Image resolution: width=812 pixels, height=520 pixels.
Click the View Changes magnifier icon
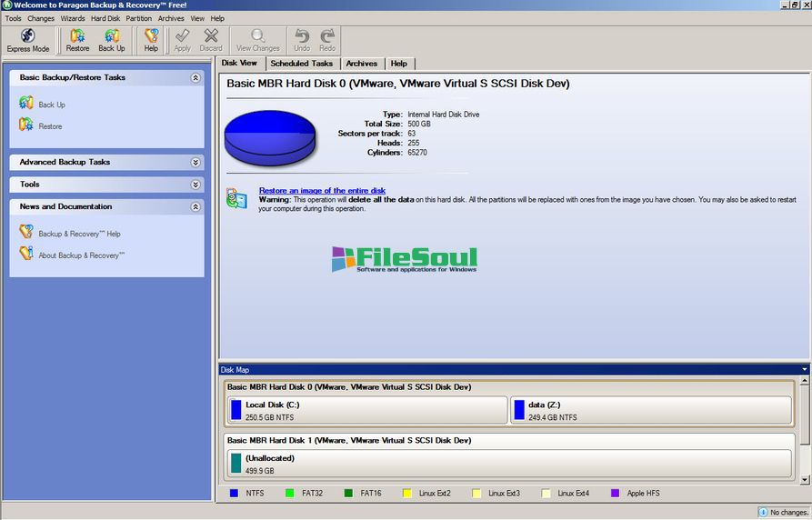258,36
